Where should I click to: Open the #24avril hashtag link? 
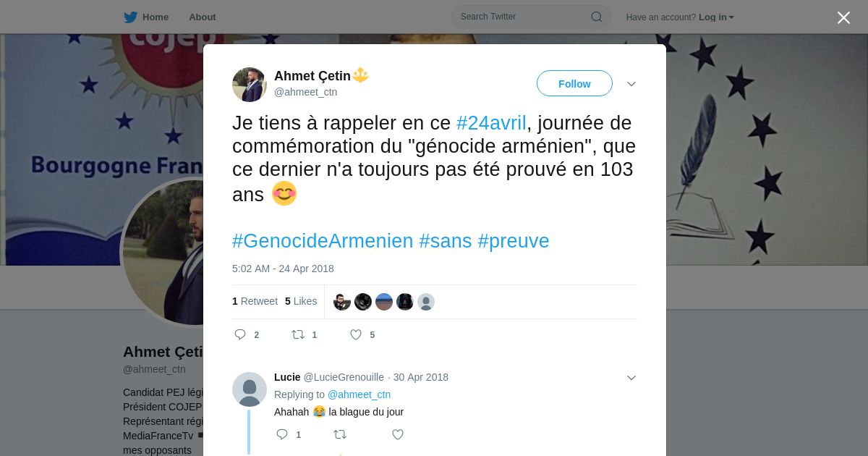click(x=491, y=123)
